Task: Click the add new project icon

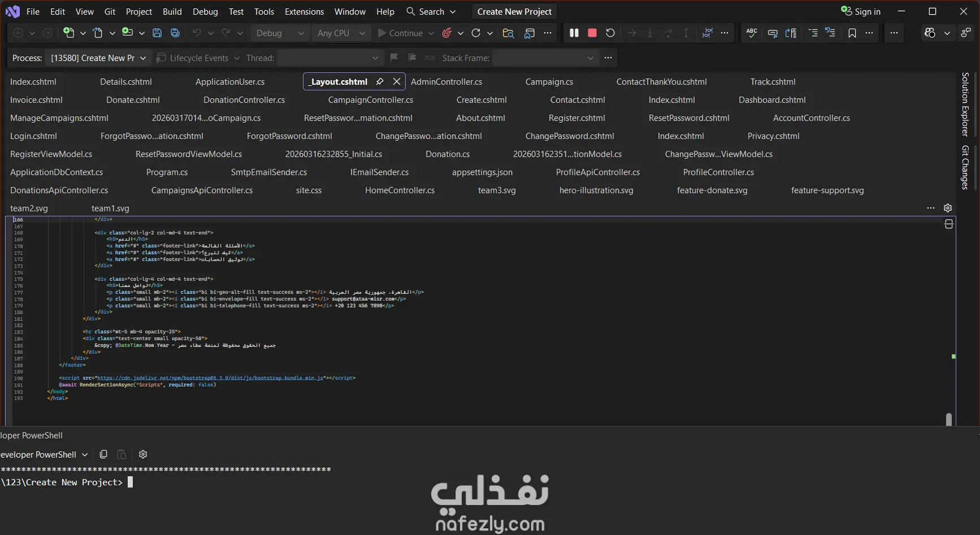Action: 128,33
